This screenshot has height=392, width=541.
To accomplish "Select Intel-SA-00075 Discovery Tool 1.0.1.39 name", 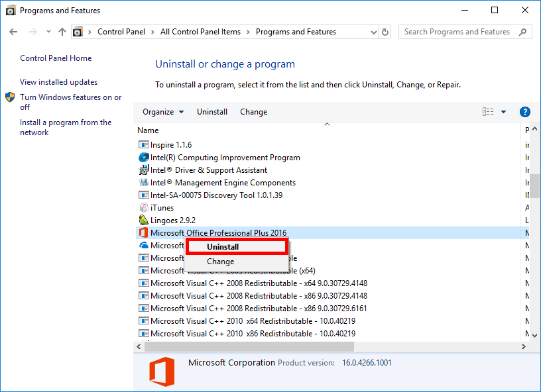I will (217, 195).
